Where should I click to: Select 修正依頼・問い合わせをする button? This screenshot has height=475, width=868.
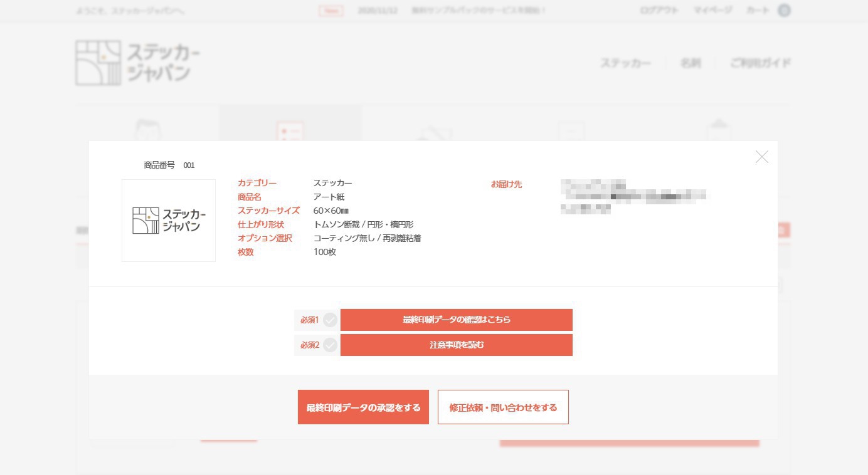tap(503, 407)
